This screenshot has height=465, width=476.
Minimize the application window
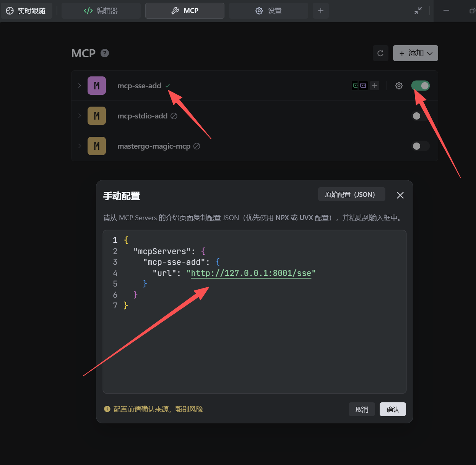(x=446, y=11)
